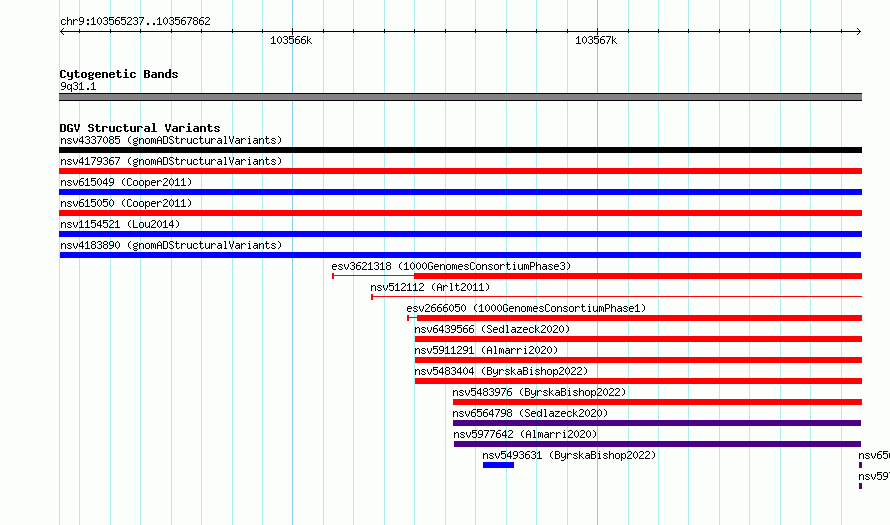Click the left arrowhead of the ruler
The height and width of the screenshot is (525, 890).
(x=62, y=32)
